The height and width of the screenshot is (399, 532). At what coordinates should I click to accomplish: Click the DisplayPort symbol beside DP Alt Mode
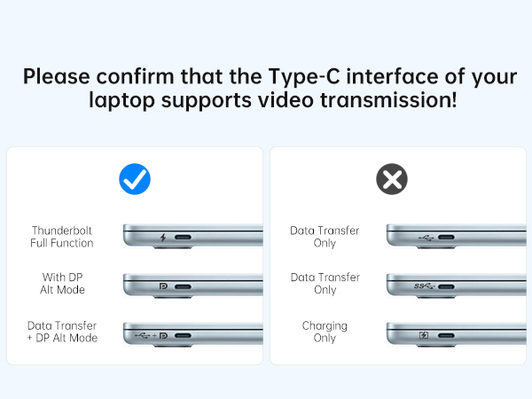coord(162,287)
